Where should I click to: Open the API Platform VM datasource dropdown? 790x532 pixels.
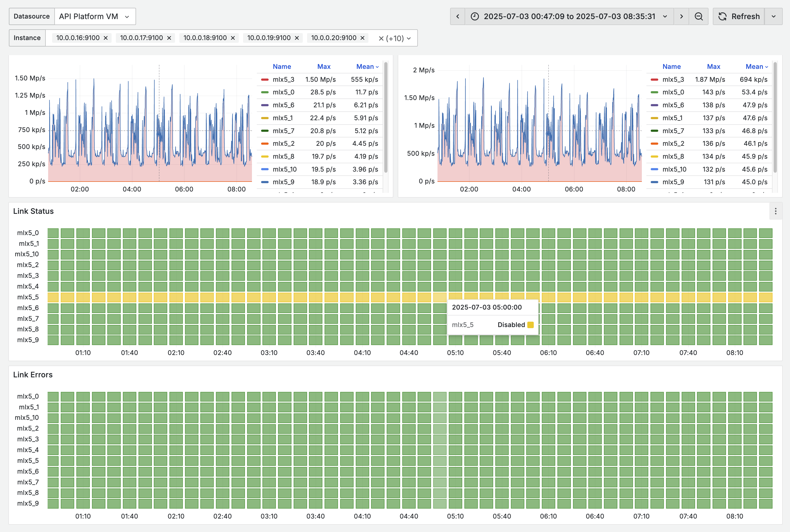[95, 16]
